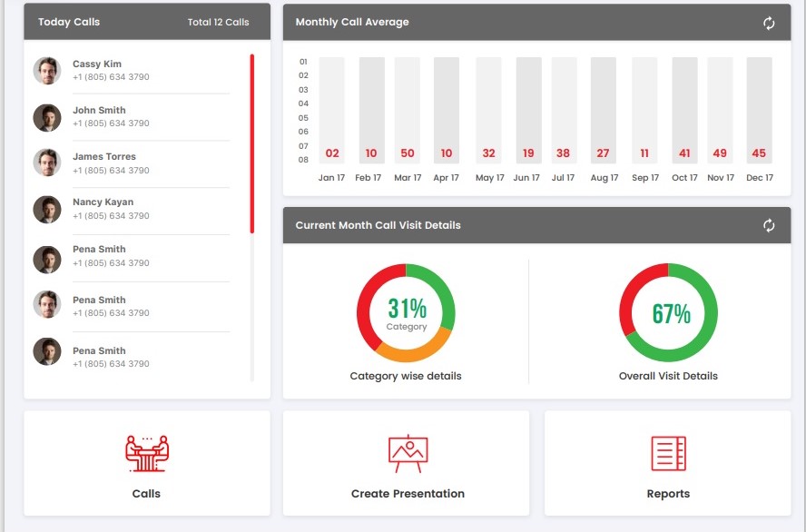Open the Reports shortcut card

[668, 463]
